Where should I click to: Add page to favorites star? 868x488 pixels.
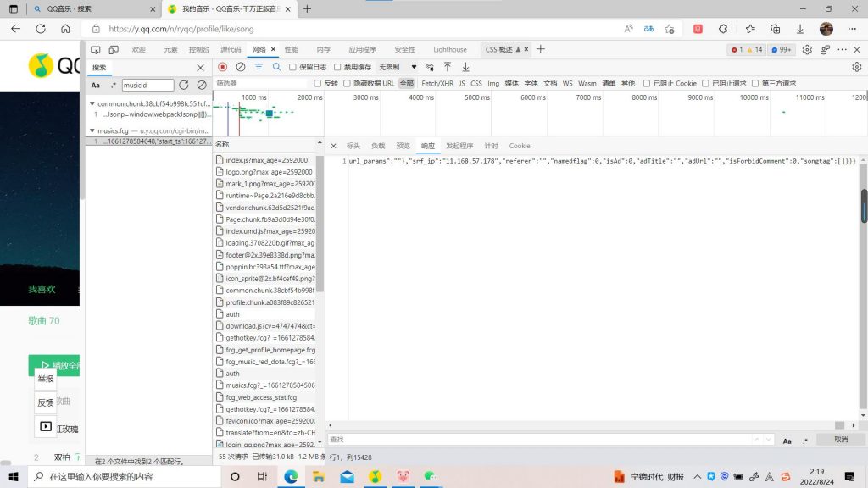[x=670, y=29]
